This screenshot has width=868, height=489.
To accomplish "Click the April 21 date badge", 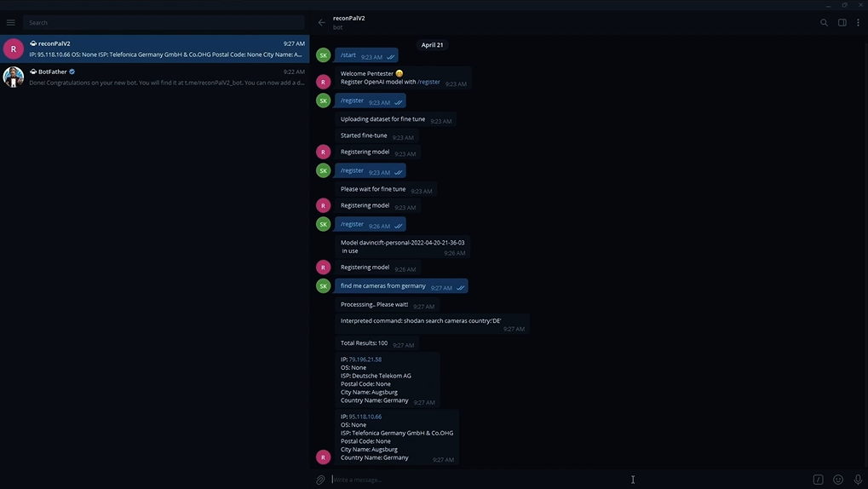I will point(432,45).
